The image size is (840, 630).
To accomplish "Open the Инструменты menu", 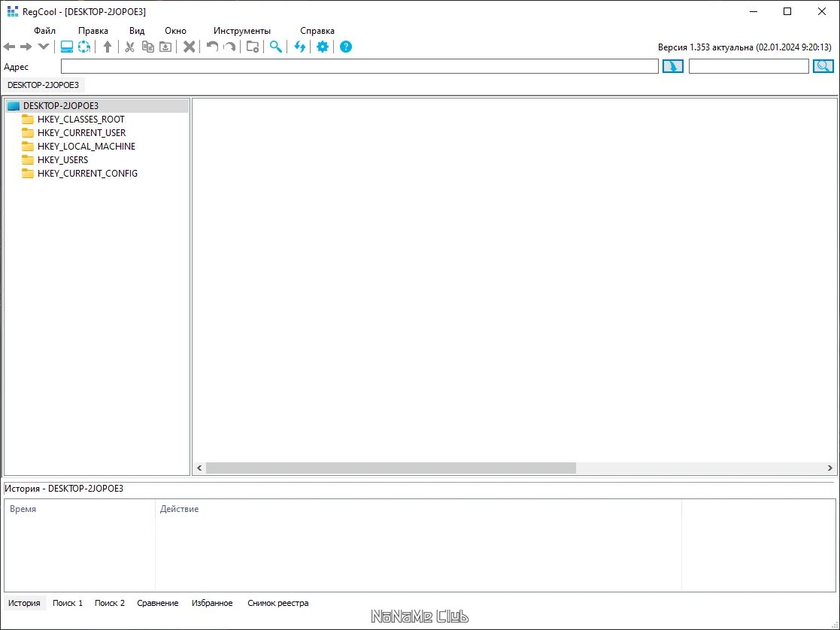I will (x=242, y=31).
